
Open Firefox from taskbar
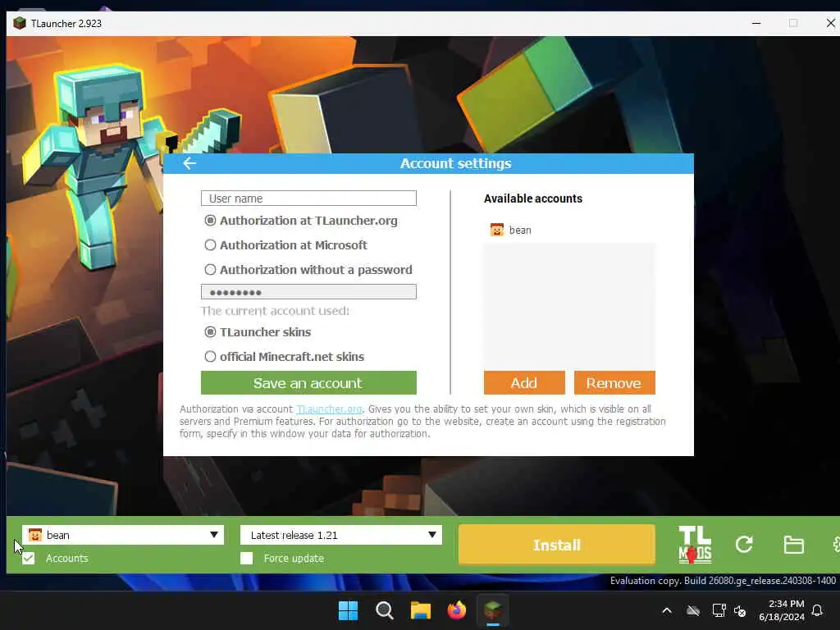click(456, 610)
